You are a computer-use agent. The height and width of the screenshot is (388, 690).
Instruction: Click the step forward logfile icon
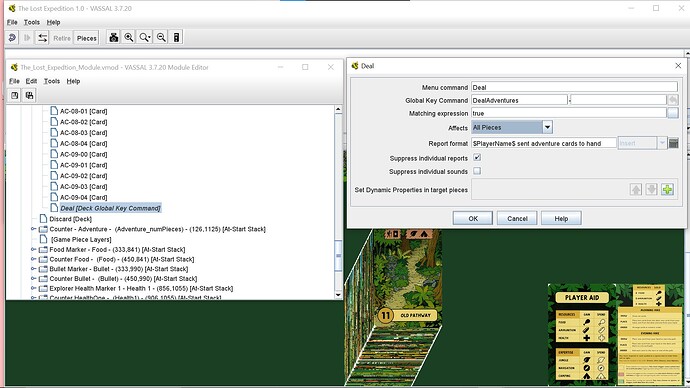(27, 38)
